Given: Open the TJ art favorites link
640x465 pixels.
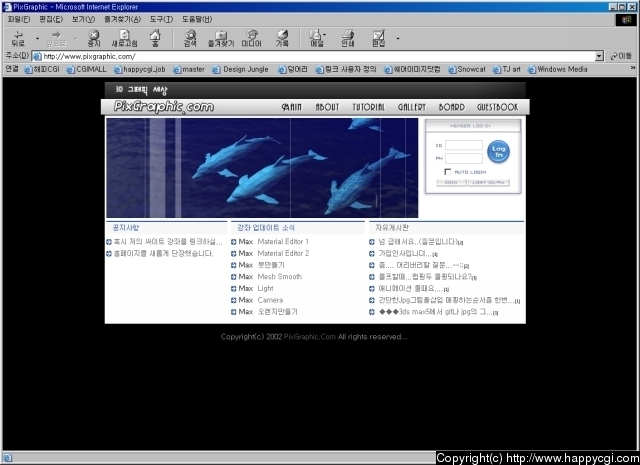Looking at the screenshot, I should 507,69.
